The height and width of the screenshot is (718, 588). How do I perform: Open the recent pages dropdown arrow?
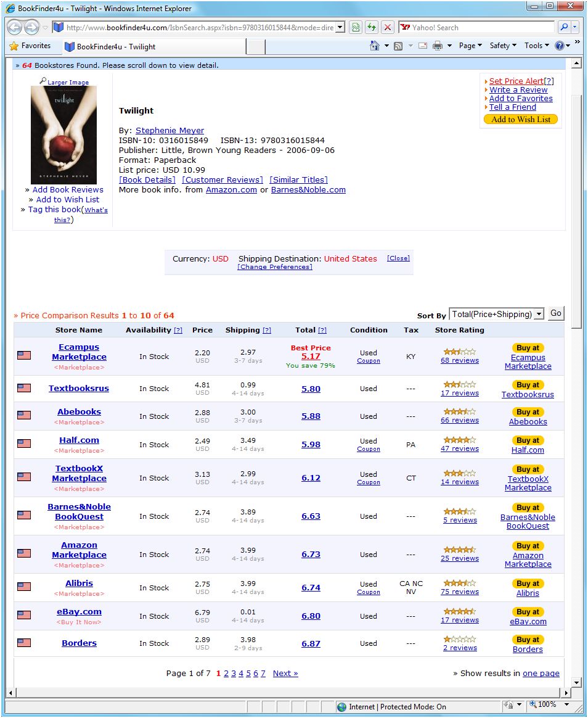click(45, 28)
